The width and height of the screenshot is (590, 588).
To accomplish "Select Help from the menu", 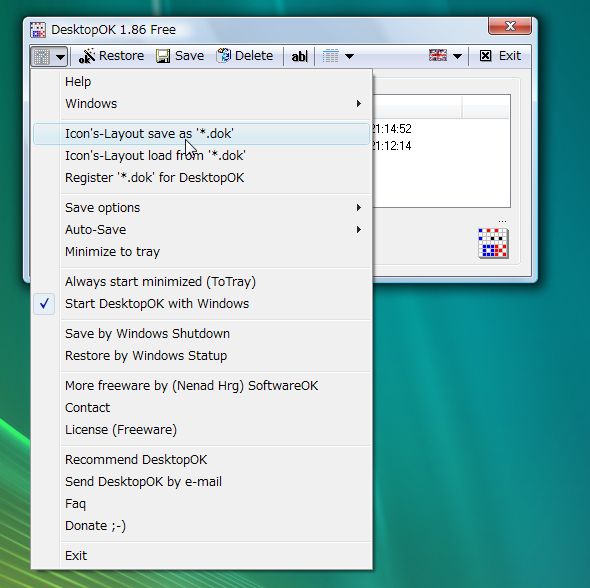I will pos(202,82).
